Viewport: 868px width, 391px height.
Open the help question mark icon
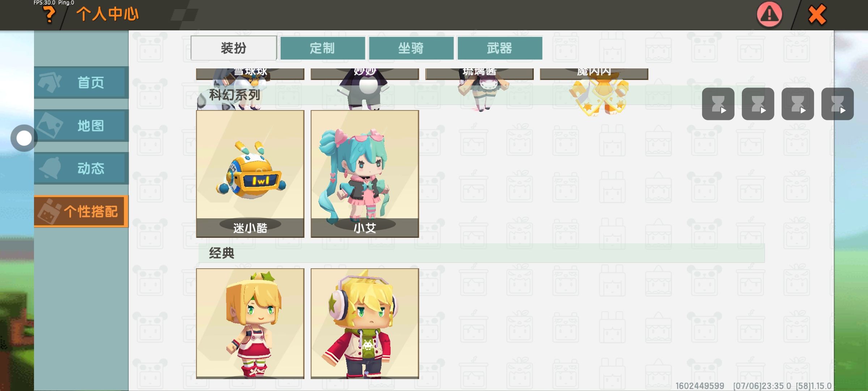(49, 15)
